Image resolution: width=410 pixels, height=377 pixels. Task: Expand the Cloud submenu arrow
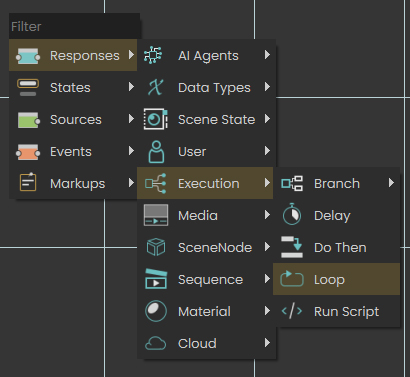[x=267, y=343]
